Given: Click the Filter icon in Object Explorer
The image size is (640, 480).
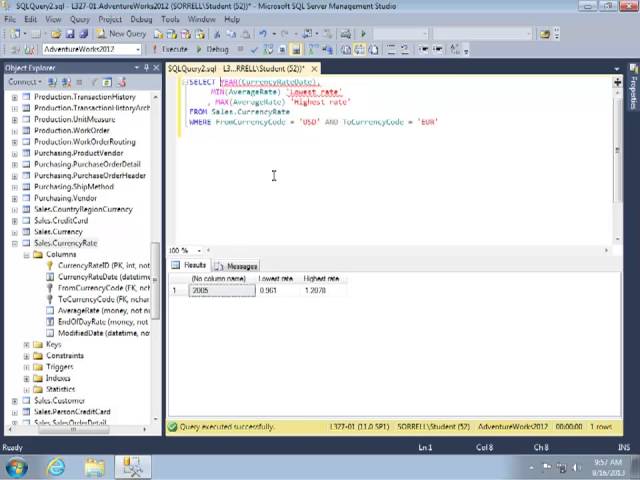Looking at the screenshot, I should [94, 83].
